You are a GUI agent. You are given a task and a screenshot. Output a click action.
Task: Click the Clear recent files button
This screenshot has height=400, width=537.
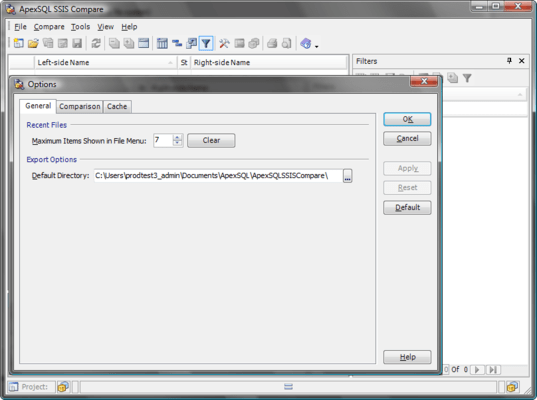coord(211,140)
